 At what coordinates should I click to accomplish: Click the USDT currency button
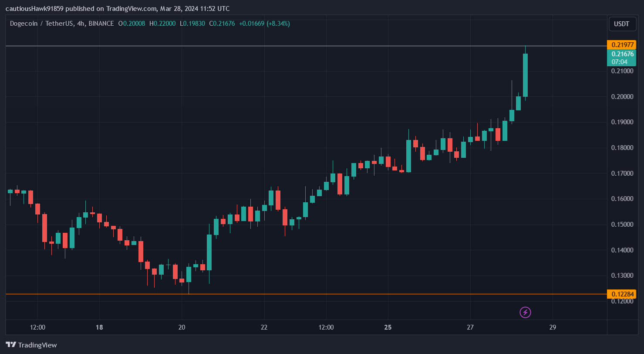click(622, 24)
